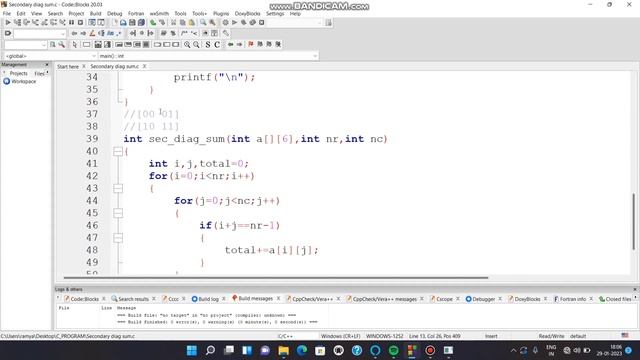Run the program with the Run arrow
The height and width of the screenshot is (360, 640).
(235, 22)
